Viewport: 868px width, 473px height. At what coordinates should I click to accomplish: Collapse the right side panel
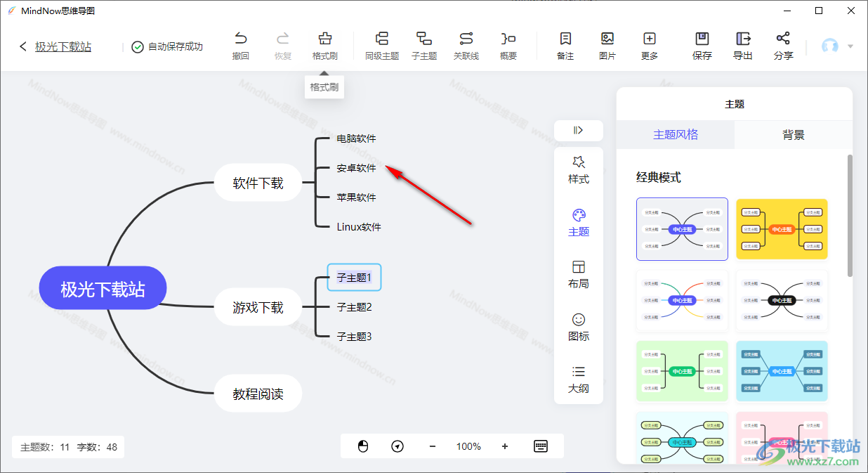579,130
